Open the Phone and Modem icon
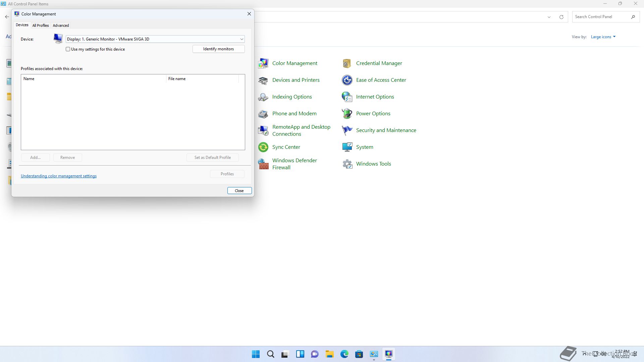 263,114
